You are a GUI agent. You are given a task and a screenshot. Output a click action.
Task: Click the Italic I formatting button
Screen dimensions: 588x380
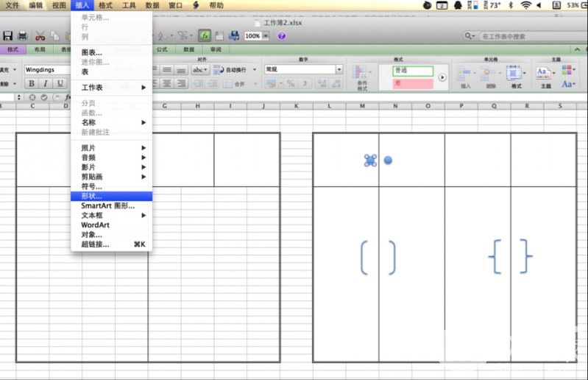[46, 84]
